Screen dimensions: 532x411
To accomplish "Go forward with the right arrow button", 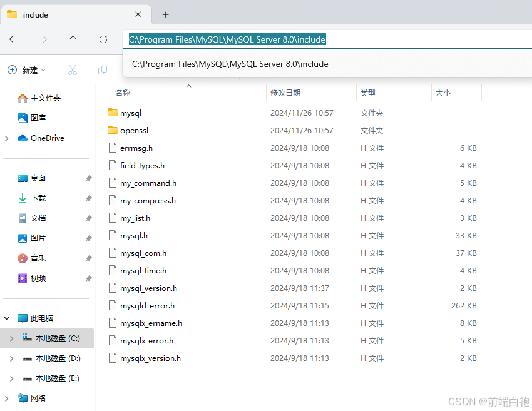I will [43, 39].
